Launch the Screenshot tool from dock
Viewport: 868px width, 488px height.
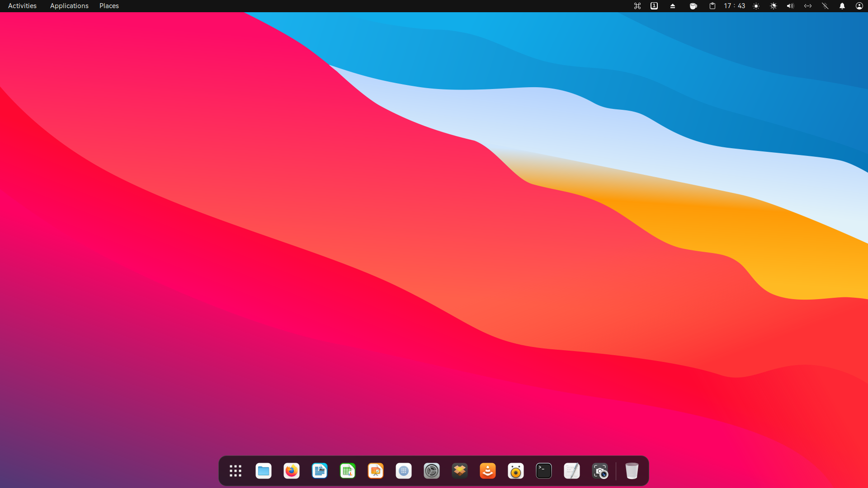pyautogui.click(x=600, y=471)
